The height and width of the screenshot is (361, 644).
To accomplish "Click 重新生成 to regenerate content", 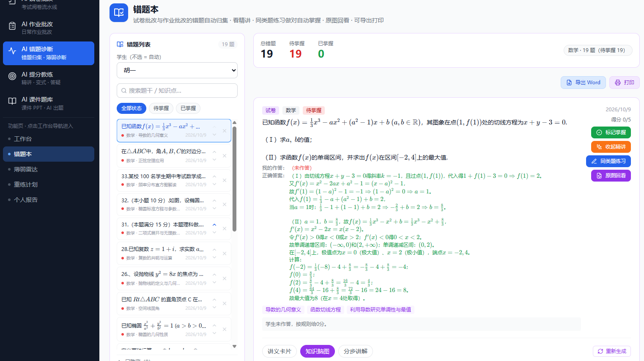I will 612,351.
